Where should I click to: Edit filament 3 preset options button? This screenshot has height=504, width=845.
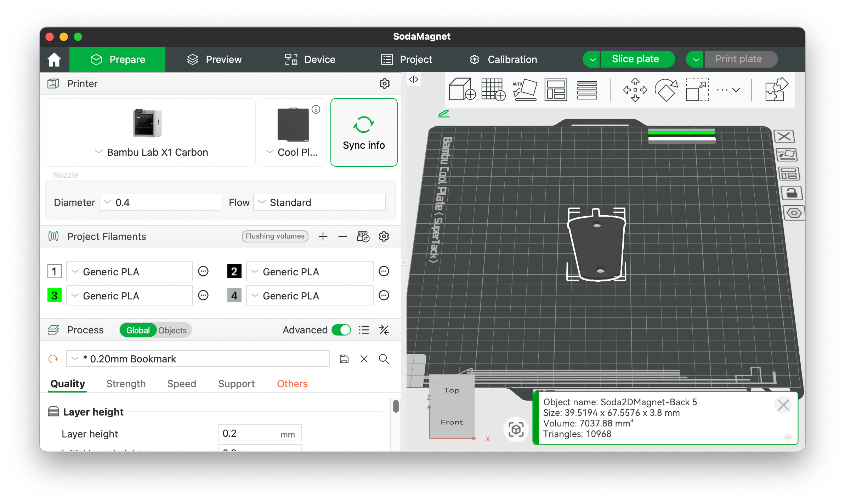point(203,296)
